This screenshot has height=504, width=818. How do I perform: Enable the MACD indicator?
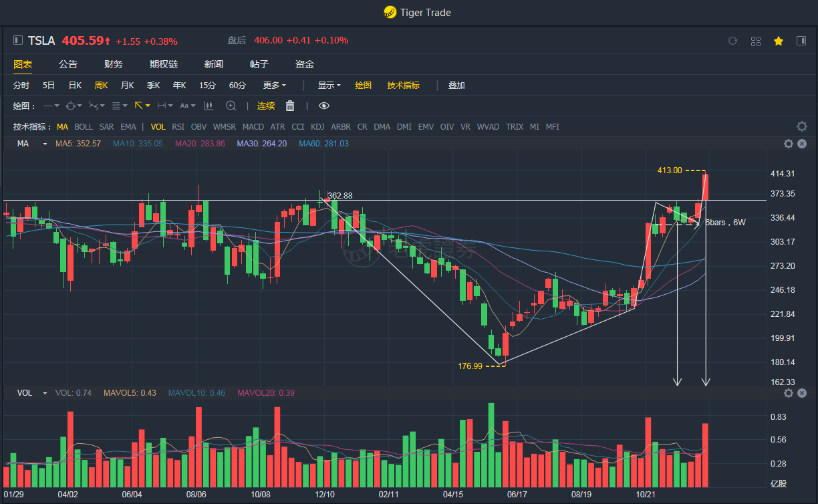point(253,126)
